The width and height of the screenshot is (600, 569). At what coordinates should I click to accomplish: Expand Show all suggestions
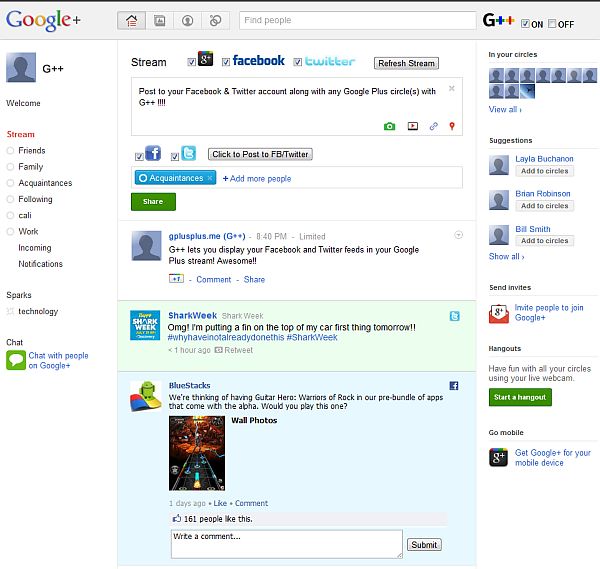click(506, 256)
